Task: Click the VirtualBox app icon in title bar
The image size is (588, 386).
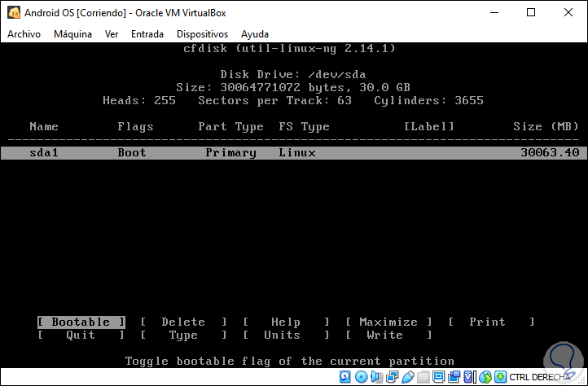Action: (14, 12)
